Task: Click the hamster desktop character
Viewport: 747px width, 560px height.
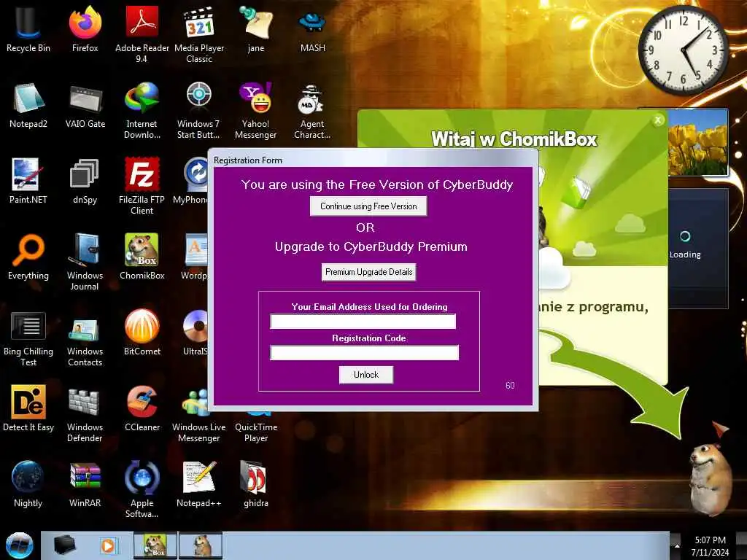Action: coord(711,478)
